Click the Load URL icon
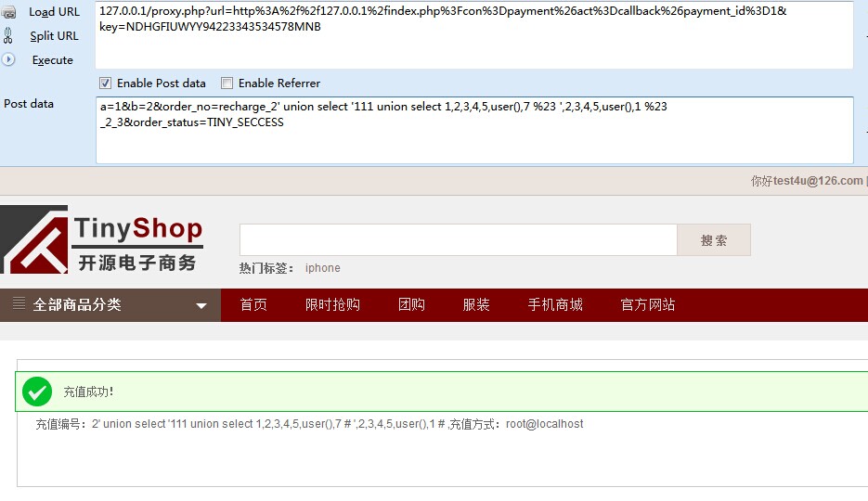868x501 pixels. click(8, 12)
